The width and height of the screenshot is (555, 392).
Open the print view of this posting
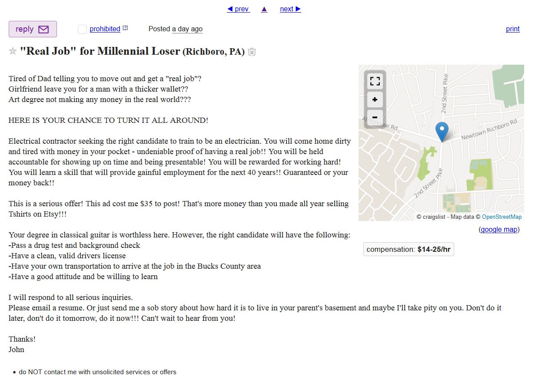pos(512,29)
